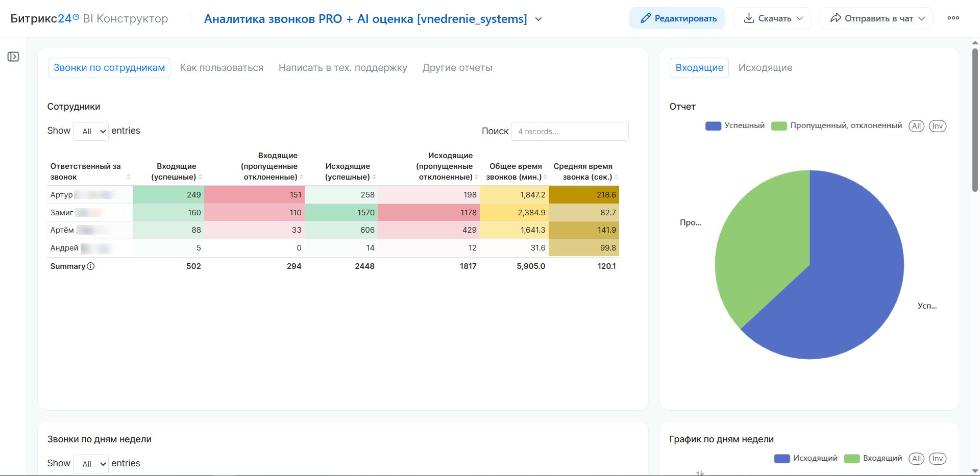
Task: Sort by Общее время звонков sort icon
Action: (545, 177)
